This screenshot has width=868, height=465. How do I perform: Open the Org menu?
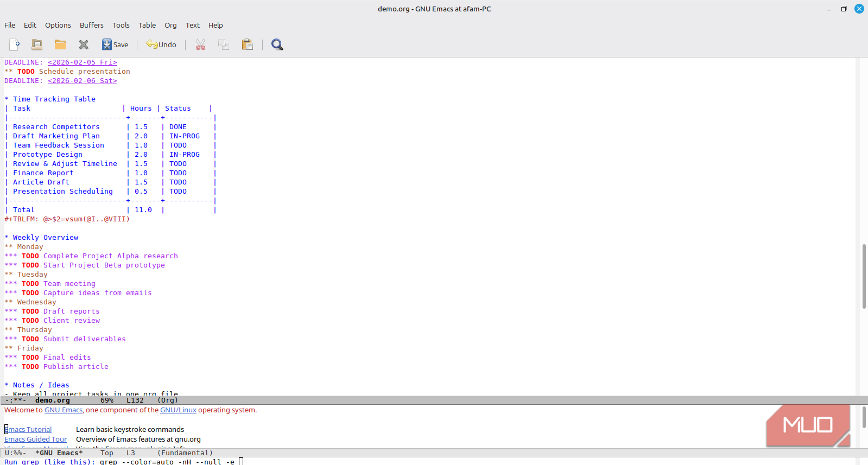(170, 25)
